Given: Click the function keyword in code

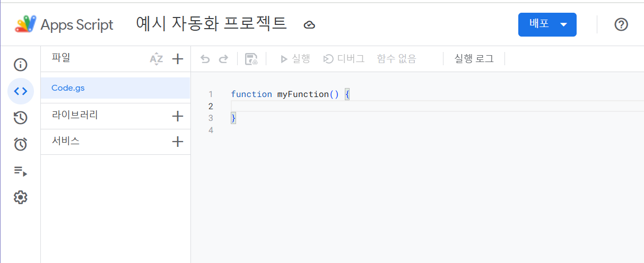Looking at the screenshot, I should (x=251, y=94).
